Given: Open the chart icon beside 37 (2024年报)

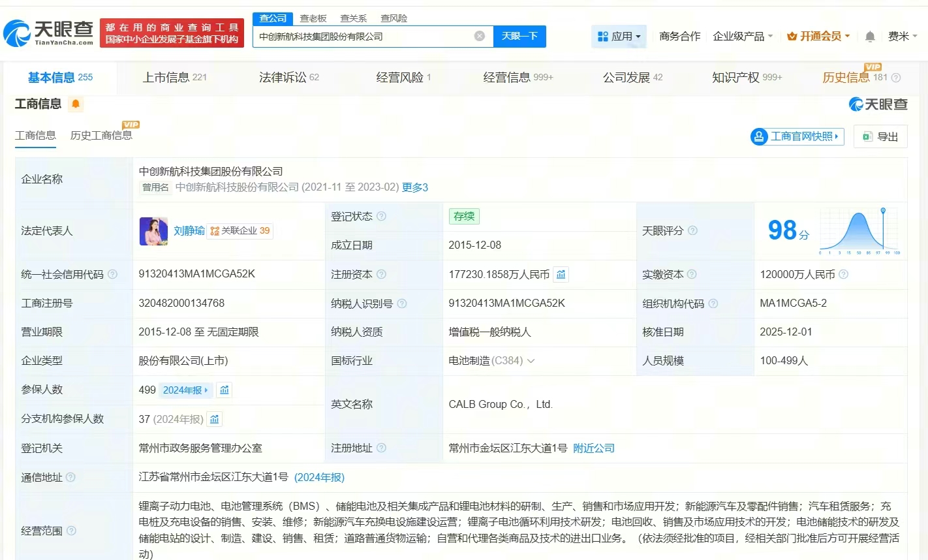Looking at the screenshot, I should [x=214, y=419].
